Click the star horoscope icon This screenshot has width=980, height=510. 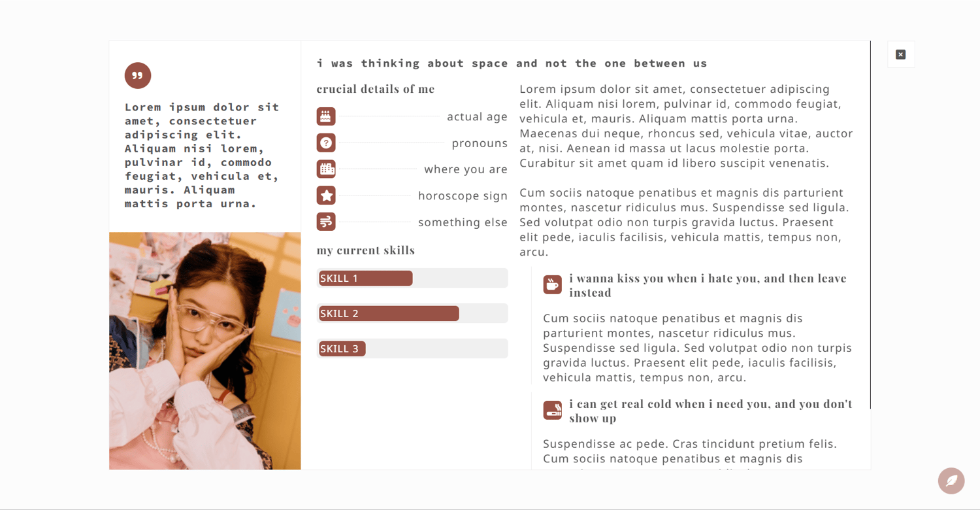[326, 195]
